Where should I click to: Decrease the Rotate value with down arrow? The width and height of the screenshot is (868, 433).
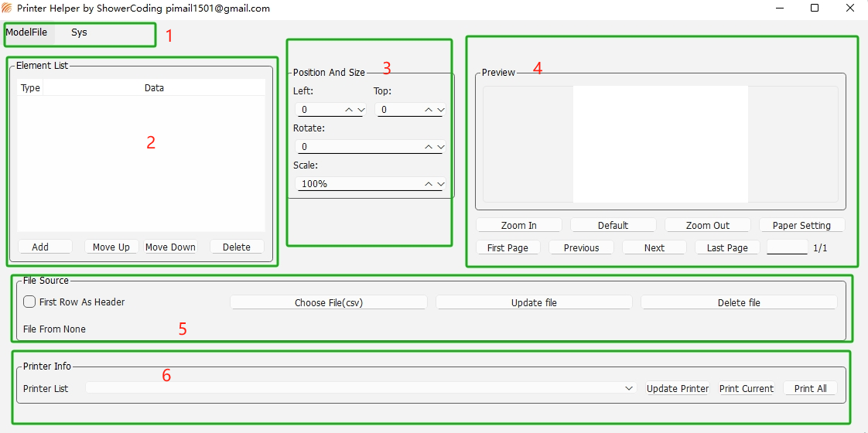441,147
